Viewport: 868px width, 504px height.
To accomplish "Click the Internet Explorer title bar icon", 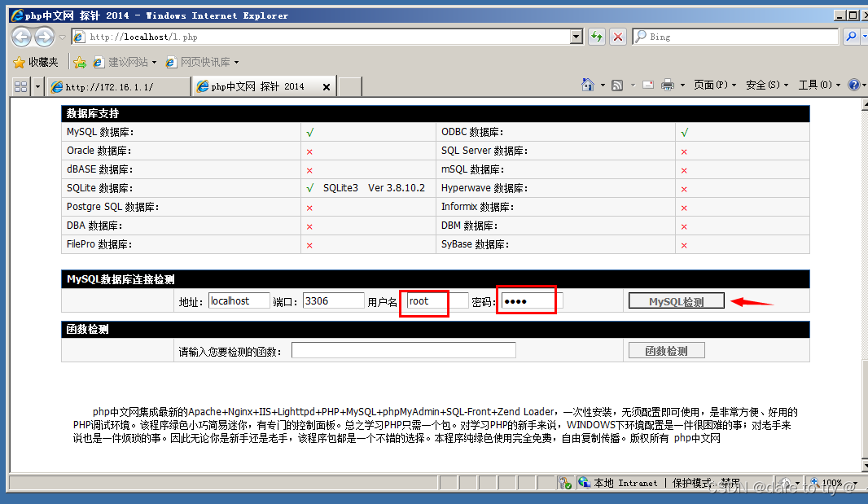I will point(16,15).
